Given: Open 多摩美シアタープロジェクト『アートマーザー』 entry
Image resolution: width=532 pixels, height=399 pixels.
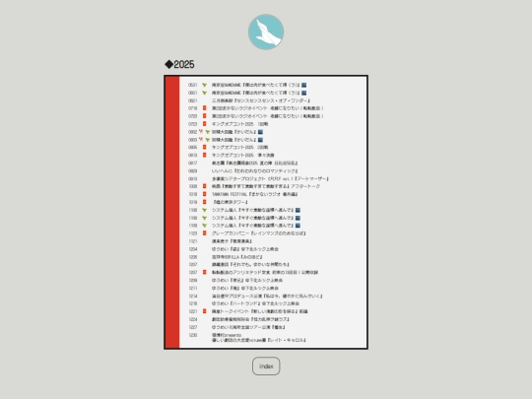Looking at the screenshot, I should 270,178.
